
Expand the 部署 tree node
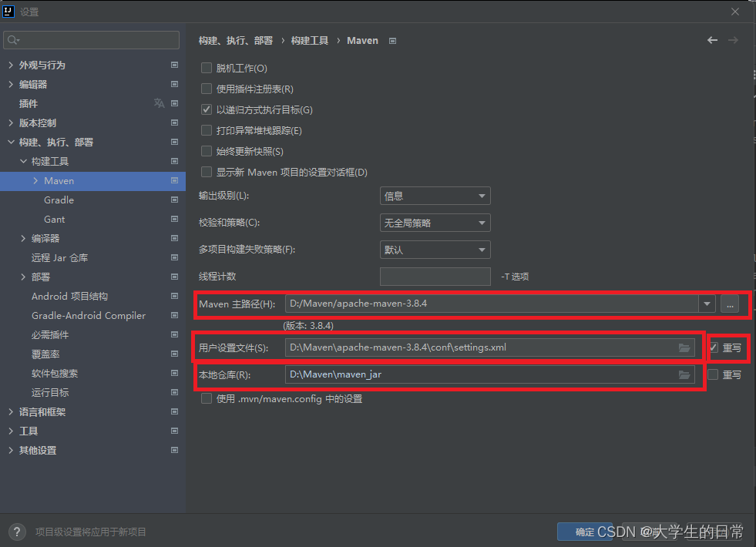click(23, 277)
